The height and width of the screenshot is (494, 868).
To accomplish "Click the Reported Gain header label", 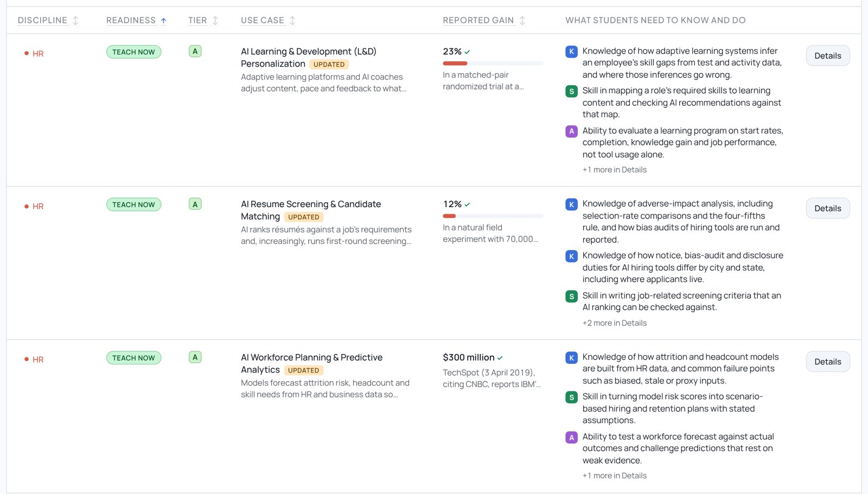I will click(478, 21).
